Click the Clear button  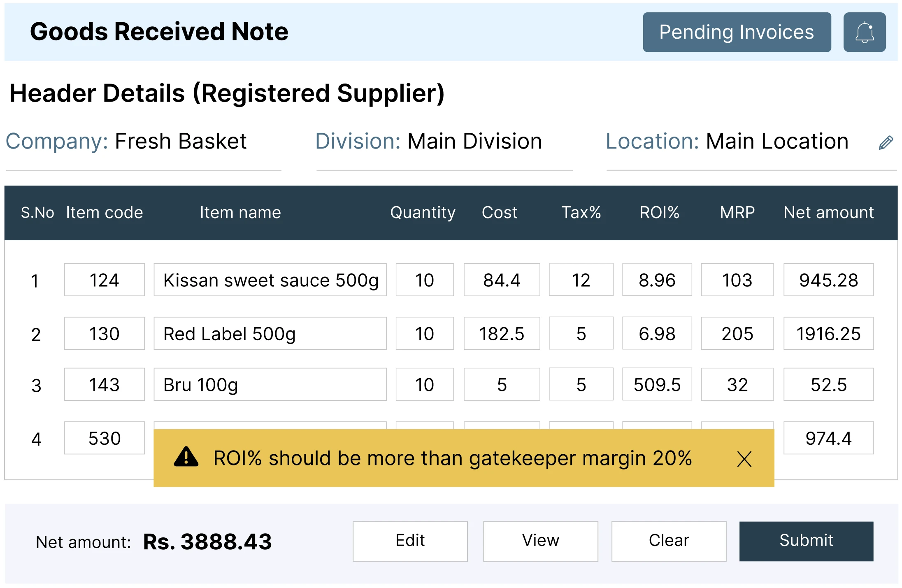(x=669, y=541)
